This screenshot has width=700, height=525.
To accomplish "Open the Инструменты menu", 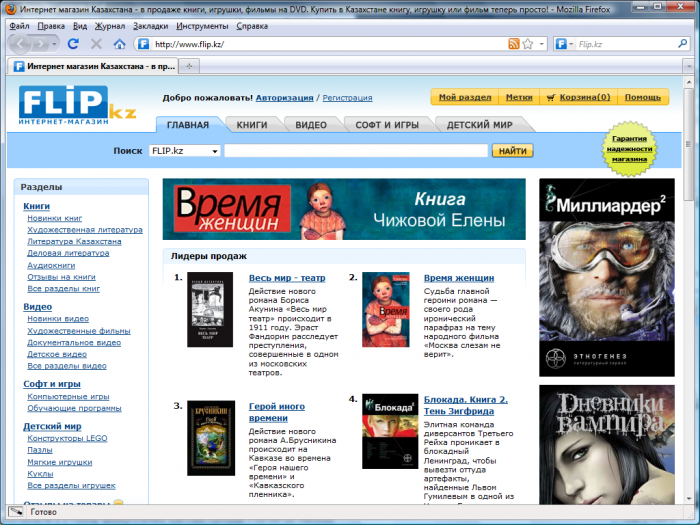I will [202, 26].
